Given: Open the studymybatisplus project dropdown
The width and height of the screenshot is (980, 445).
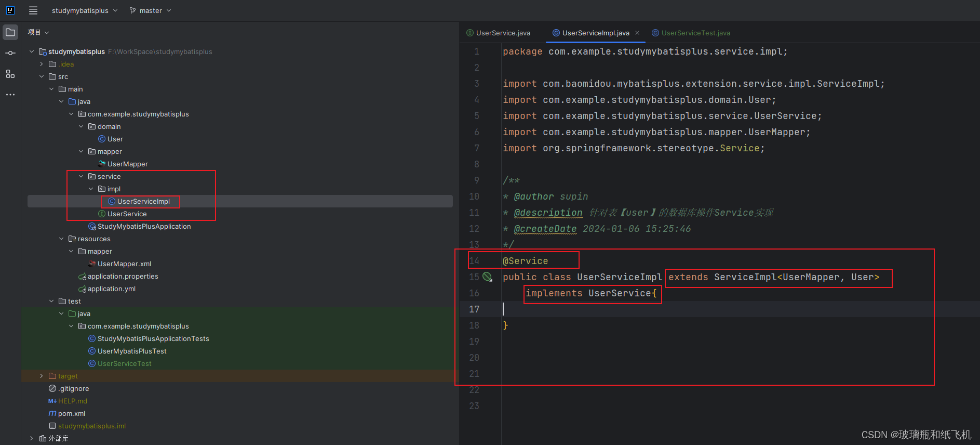Looking at the screenshot, I should point(85,10).
